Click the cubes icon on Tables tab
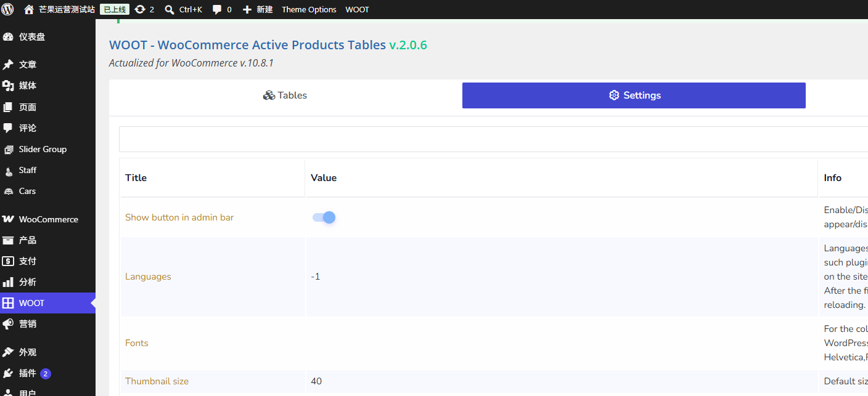This screenshot has width=868, height=396. click(x=269, y=95)
